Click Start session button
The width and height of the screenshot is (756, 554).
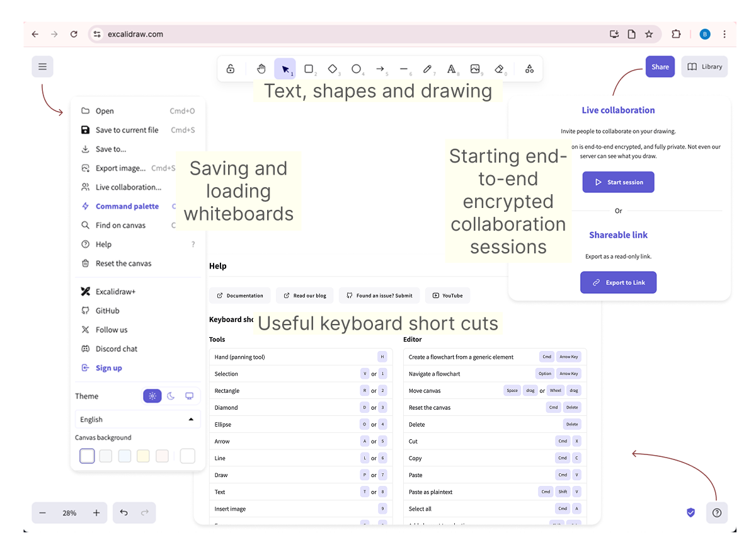(618, 182)
